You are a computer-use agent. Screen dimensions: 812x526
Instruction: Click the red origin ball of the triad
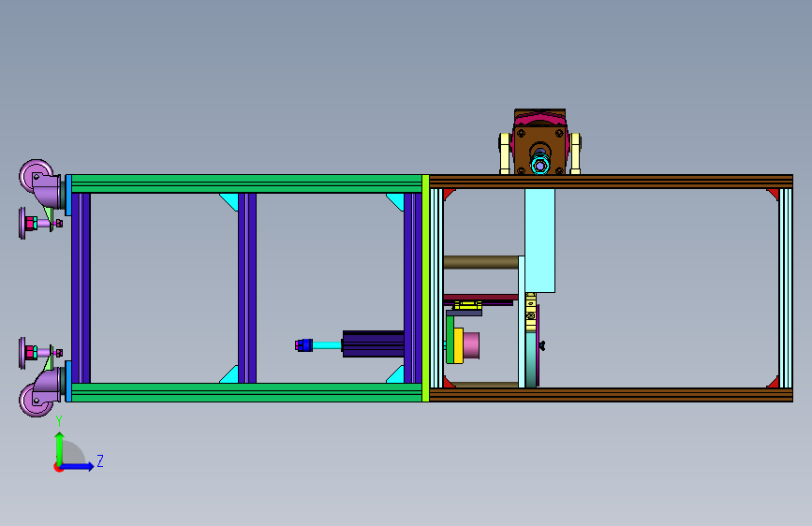click(58, 467)
